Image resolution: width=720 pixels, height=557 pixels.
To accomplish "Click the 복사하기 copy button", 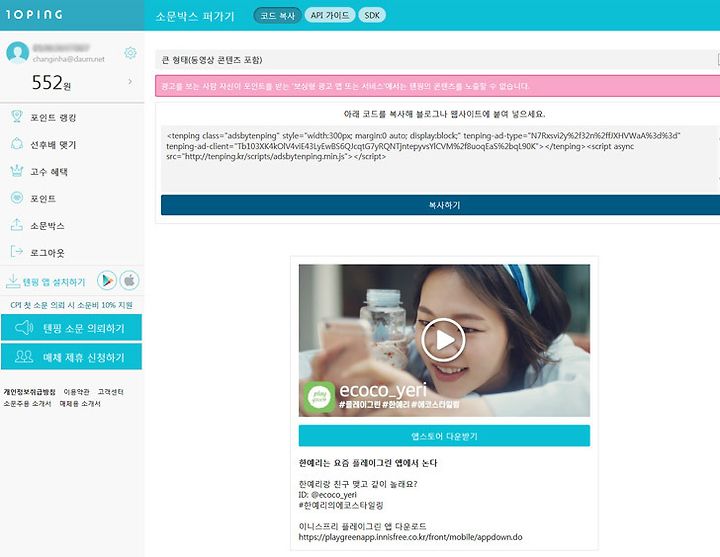I will [440, 205].
